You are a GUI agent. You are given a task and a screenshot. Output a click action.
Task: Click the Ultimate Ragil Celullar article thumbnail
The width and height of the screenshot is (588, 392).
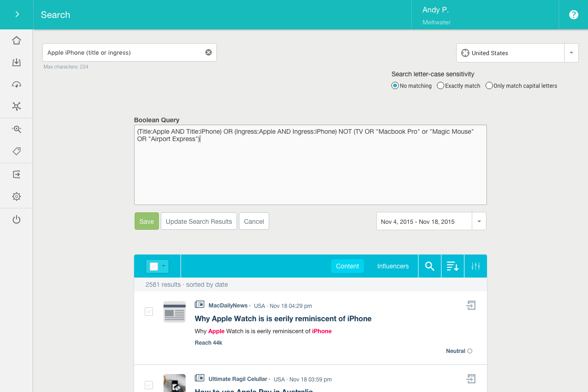point(175,383)
